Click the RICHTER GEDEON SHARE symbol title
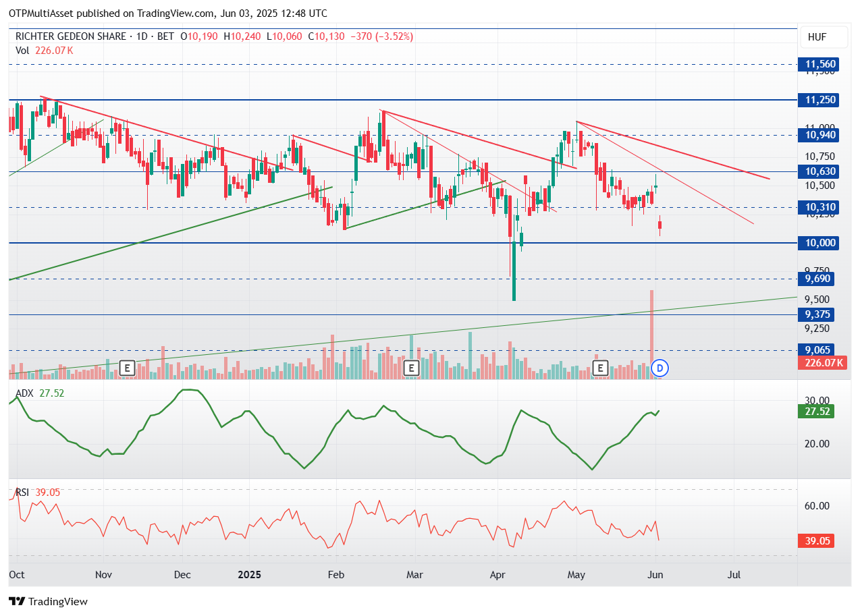Viewport: 860px width, 616px height. (70, 36)
